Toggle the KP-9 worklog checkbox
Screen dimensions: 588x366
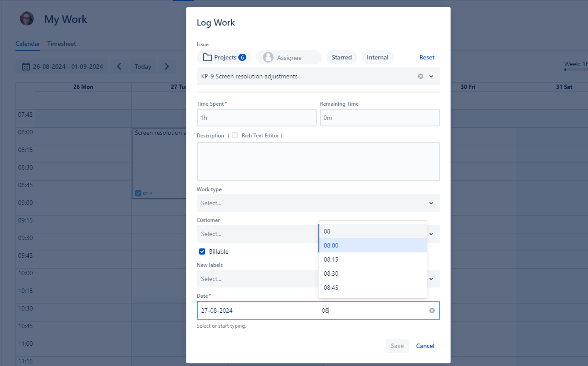pyautogui.click(x=138, y=193)
